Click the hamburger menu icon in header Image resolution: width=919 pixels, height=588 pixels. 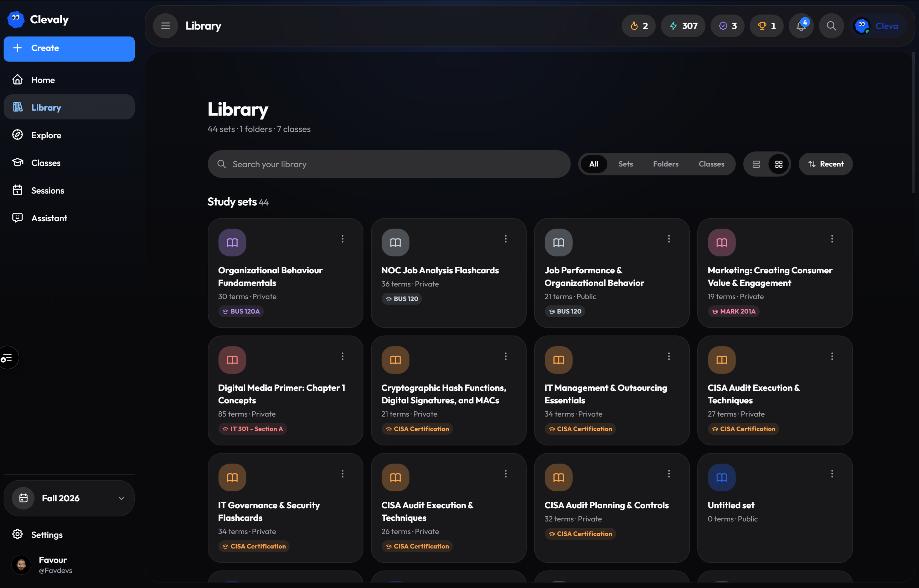165,26
